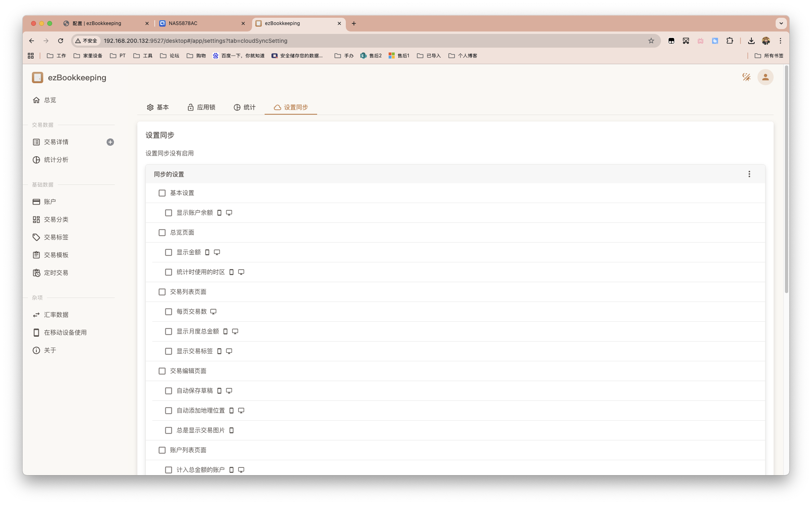Open the 手办 bookmarks folder dropdown
Screen dimensions: 812x505
[343, 56]
